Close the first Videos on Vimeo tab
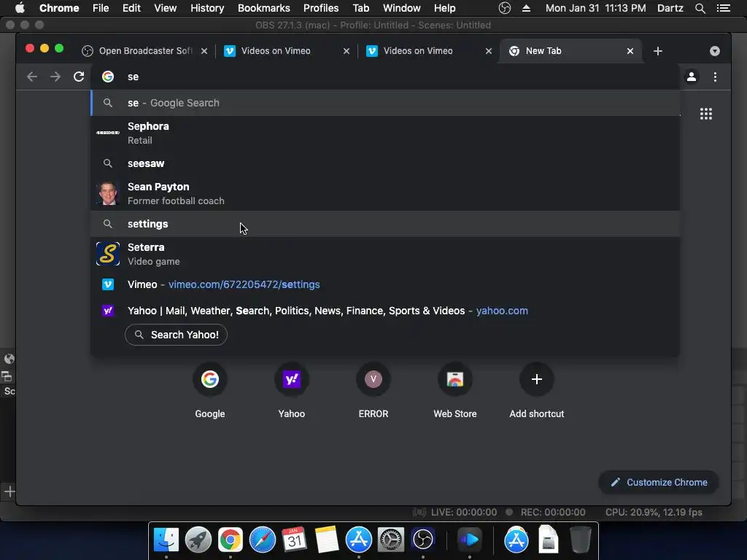 point(347,51)
